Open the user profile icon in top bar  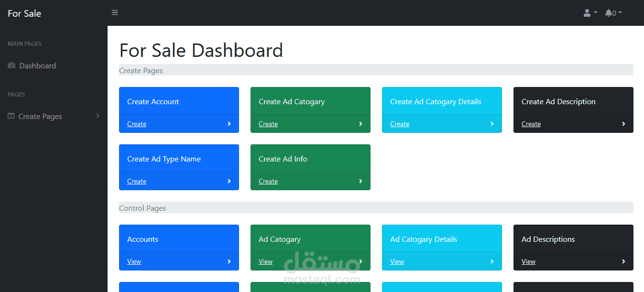tap(587, 13)
